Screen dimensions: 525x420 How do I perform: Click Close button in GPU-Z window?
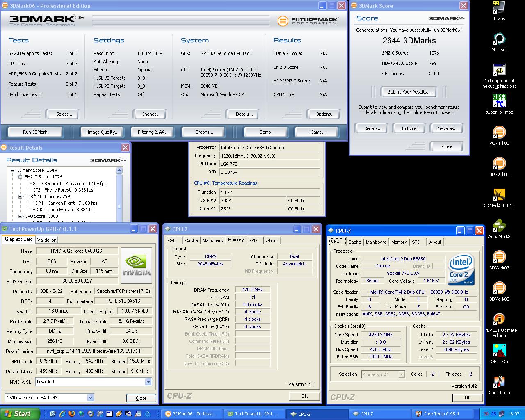[141, 398]
